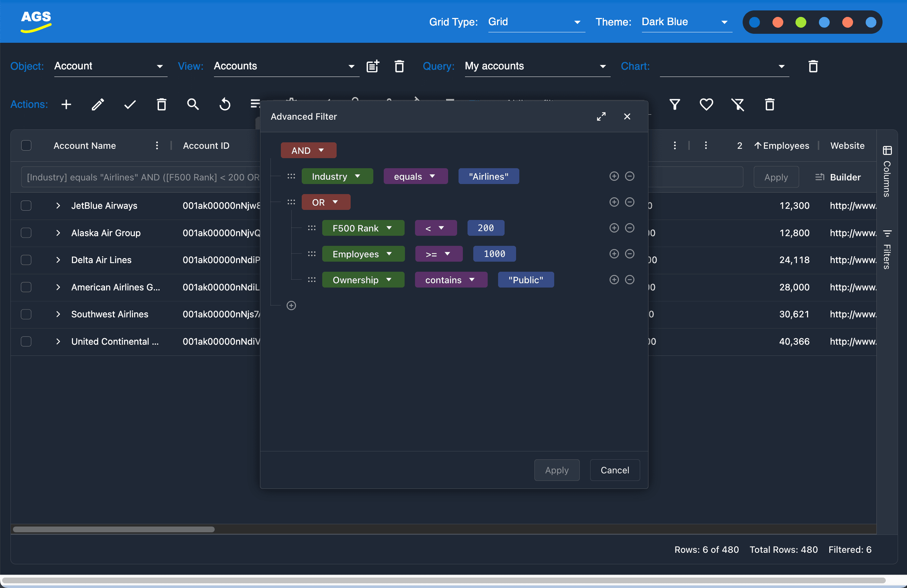Click the save view icon next to Accounts
907x588 pixels.
(x=373, y=66)
